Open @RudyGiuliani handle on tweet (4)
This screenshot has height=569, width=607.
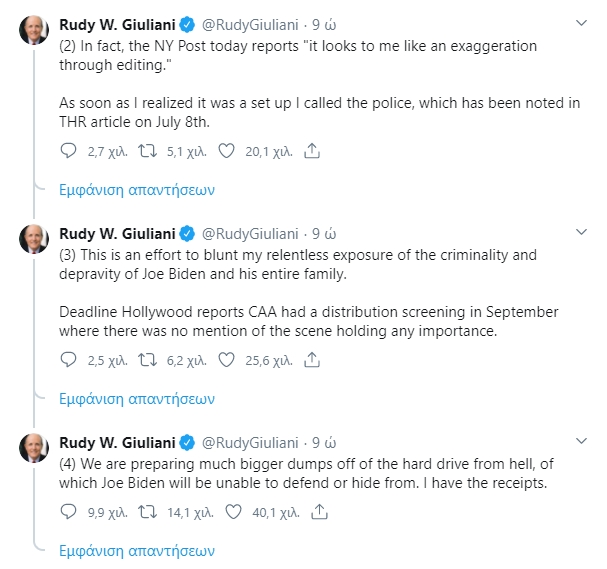pos(250,442)
